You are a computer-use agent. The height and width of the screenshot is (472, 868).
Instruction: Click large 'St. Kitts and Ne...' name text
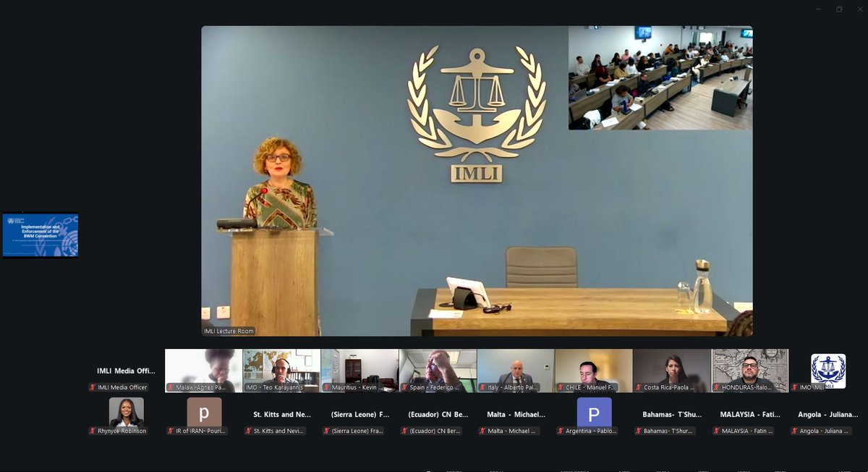click(x=282, y=415)
